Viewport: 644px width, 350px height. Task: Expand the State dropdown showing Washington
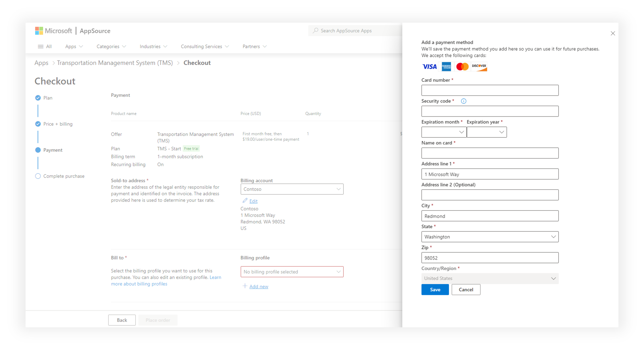point(490,237)
